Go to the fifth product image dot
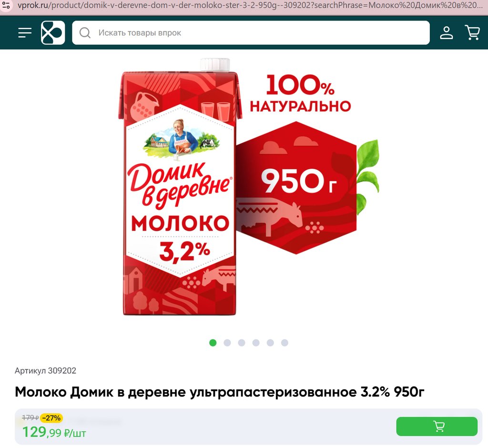The image size is (488, 448). coord(270,343)
